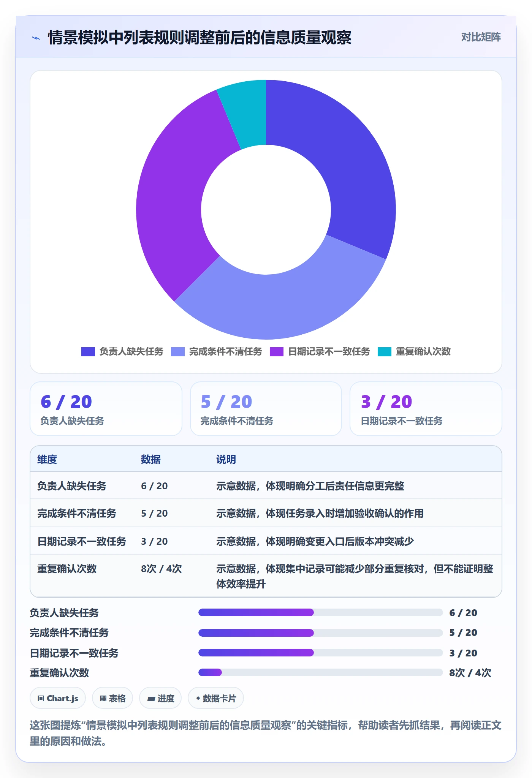Click the lightning icon beside the title

36,38
